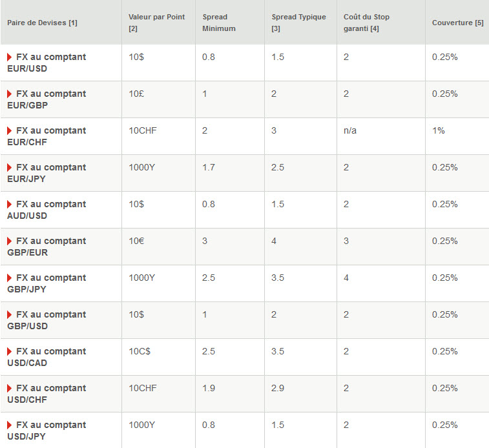
Task: Click the red arrow next to AUD/USD
Action: pyautogui.click(x=10, y=205)
